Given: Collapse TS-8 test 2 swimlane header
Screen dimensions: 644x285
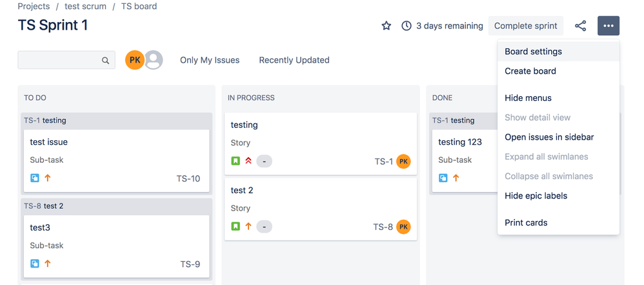Looking at the screenshot, I should 117,206.
